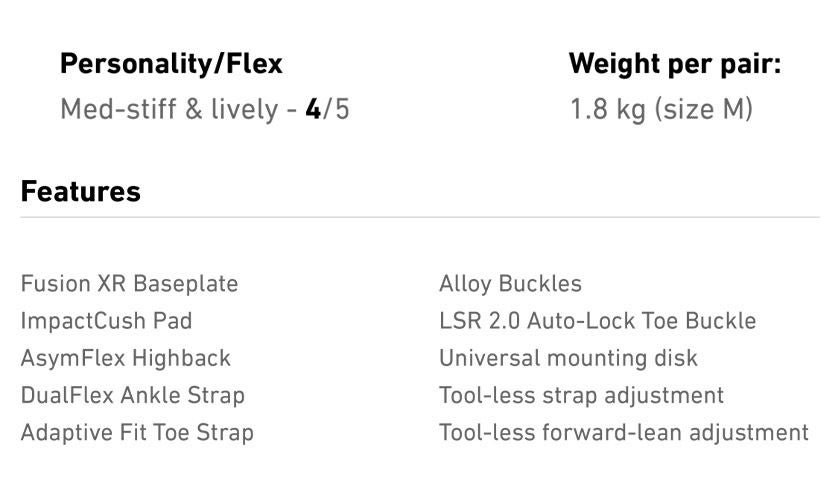Select the 1.8 kg weight value
The image size is (840, 500).
pos(607,109)
